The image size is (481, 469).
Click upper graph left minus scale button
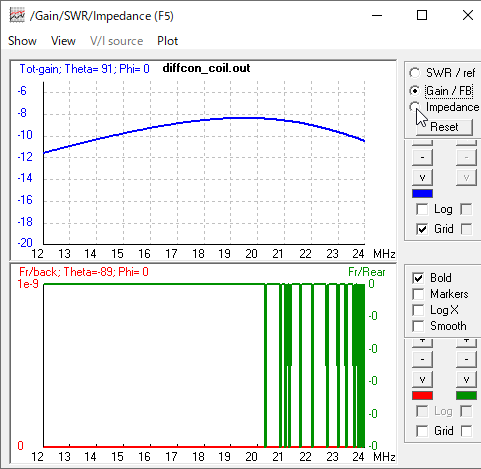pyautogui.click(x=422, y=157)
